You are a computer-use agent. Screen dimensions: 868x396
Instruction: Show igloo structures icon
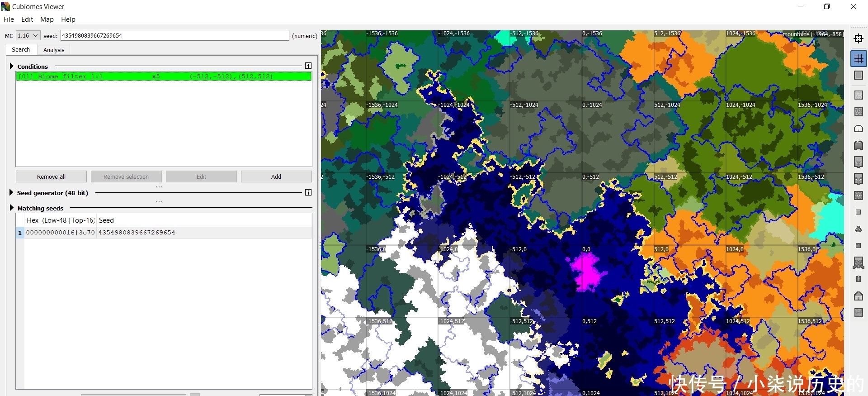coord(859,129)
